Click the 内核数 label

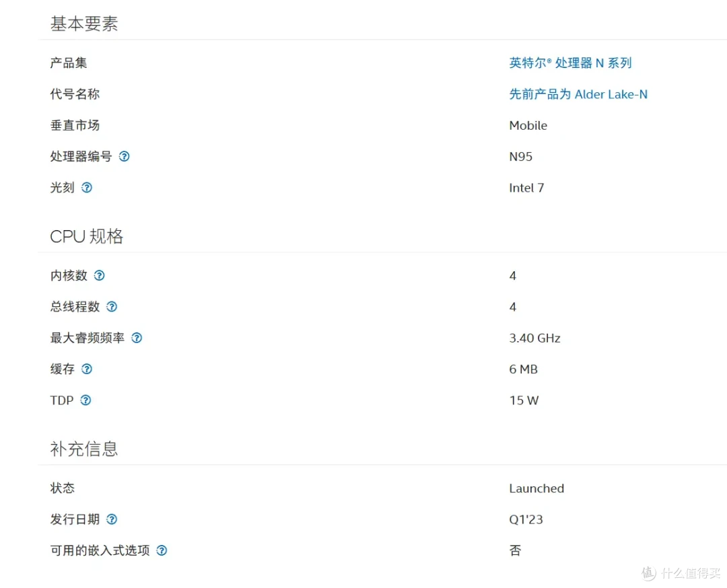click(x=69, y=276)
